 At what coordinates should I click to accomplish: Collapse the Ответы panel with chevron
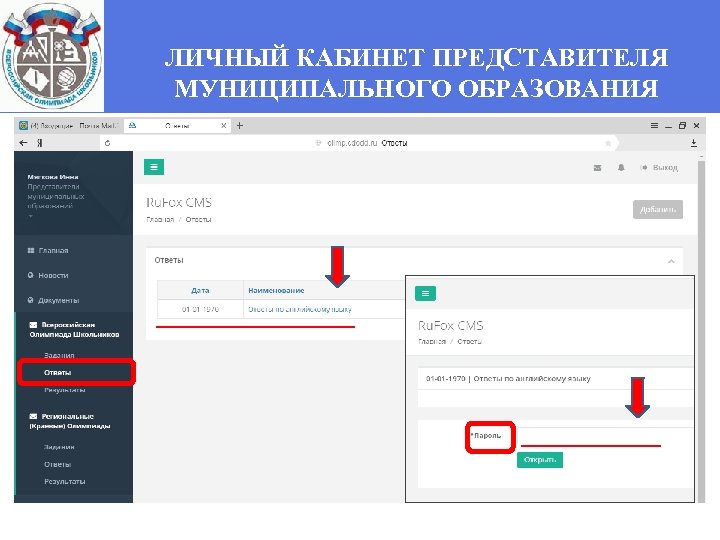(x=671, y=261)
